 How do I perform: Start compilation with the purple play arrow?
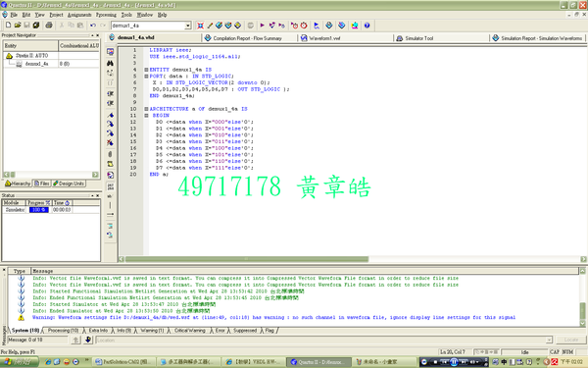click(262, 26)
